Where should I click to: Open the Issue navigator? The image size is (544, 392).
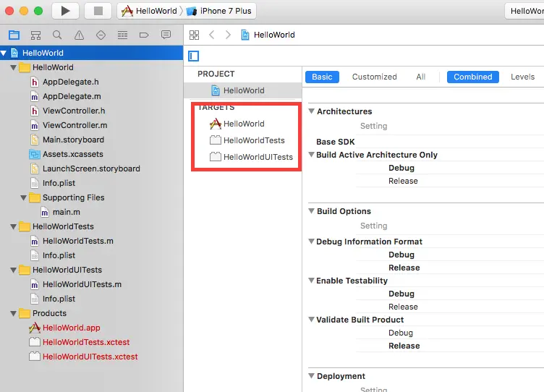tap(79, 35)
